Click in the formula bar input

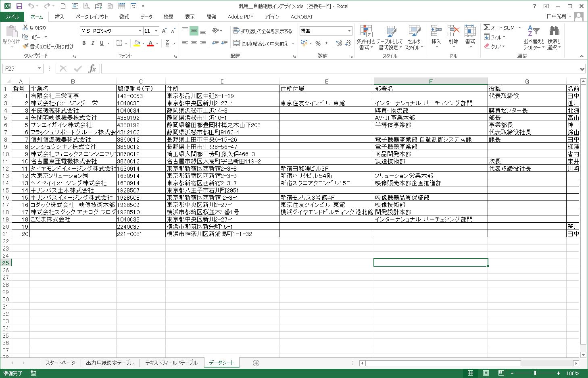click(339, 69)
